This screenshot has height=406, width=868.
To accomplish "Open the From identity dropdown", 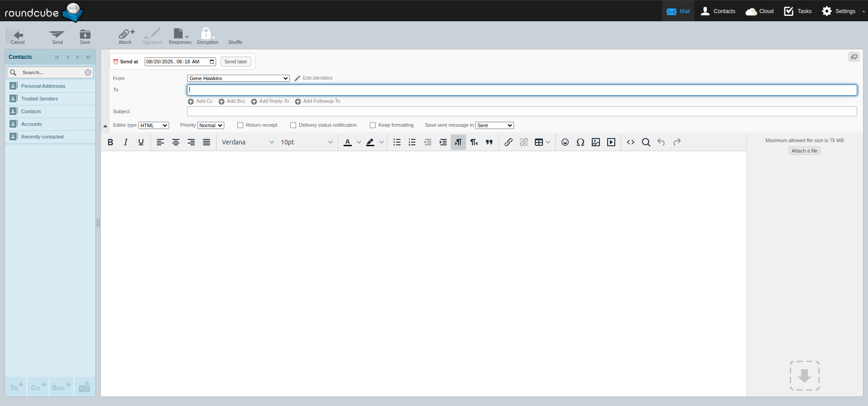I will coord(238,78).
